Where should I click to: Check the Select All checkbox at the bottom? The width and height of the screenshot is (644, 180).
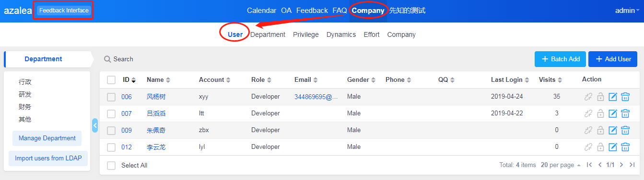(x=111, y=165)
